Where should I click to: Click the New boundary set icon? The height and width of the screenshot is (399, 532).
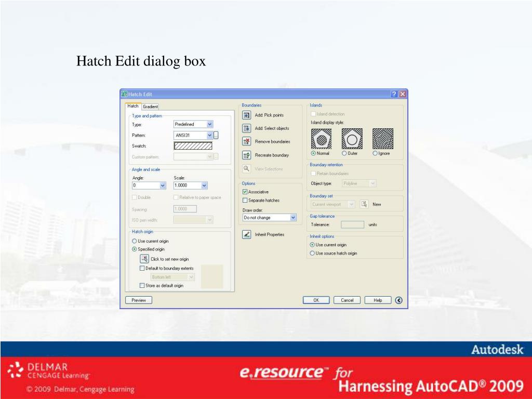click(x=364, y=204)
